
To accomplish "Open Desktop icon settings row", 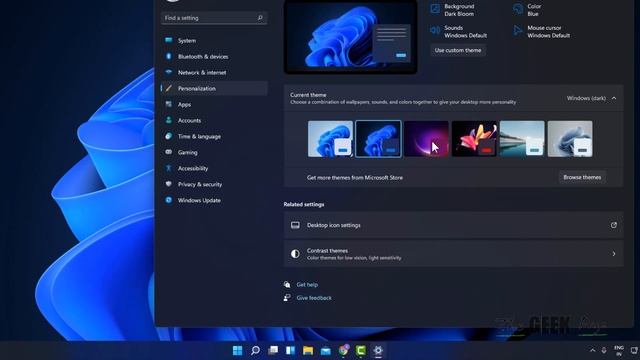I will tap(453, 225).
